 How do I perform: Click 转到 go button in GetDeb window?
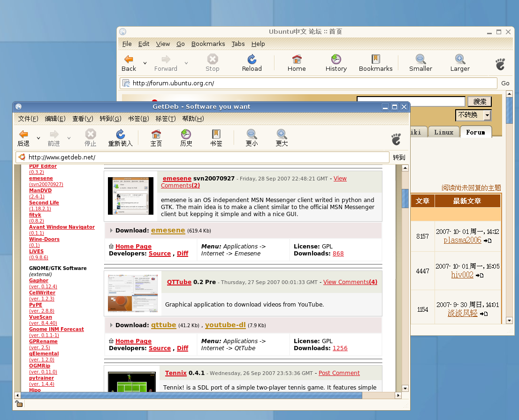[399, 157]
